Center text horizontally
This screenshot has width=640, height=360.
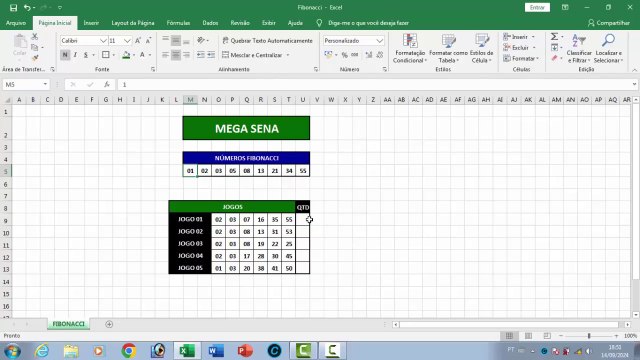[176, 55]
